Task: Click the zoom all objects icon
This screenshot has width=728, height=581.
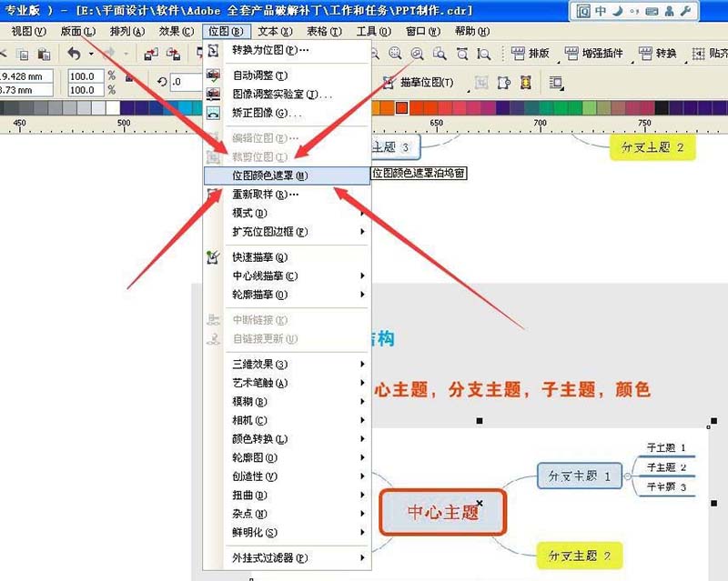Action: point(418,54)
